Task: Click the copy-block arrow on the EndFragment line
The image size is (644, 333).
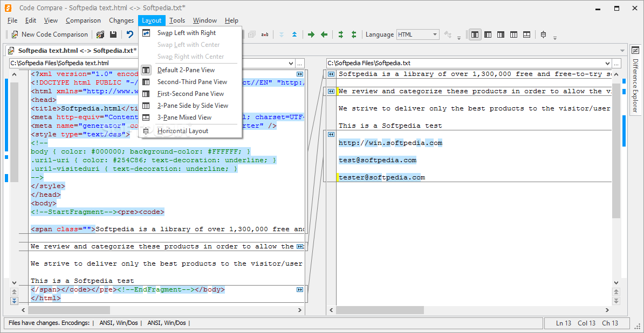Action: [x=300, y=289]
